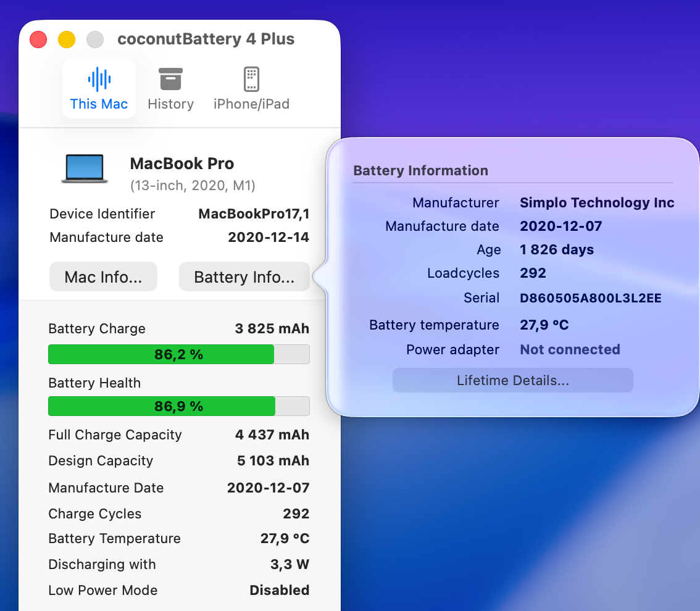Viewport: 700px width, 611px height.
Task: Click the laptop picture next to MacBook Pro
Action: [x=84, y=167]
